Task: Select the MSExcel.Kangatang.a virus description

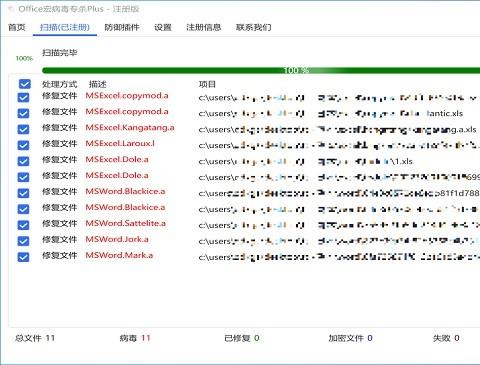Action: click(x=130, y=128)
